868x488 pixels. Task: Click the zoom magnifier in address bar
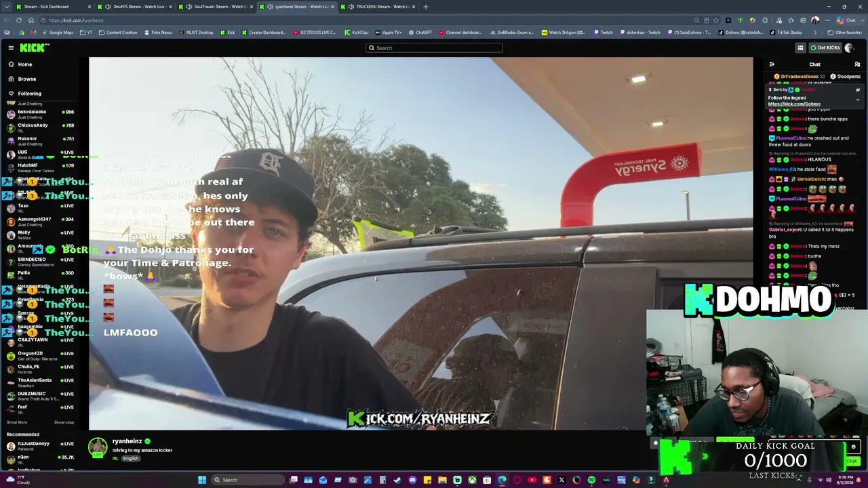coord(697,20)
